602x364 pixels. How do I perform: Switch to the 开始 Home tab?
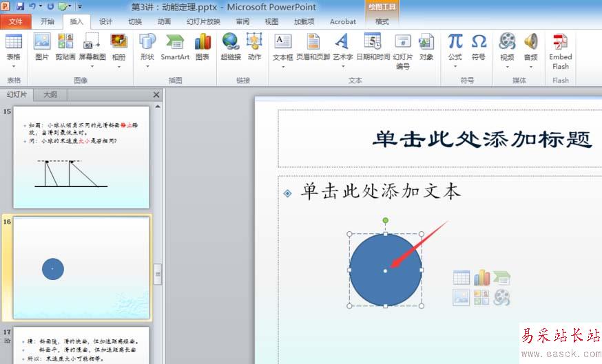point(48,21)
